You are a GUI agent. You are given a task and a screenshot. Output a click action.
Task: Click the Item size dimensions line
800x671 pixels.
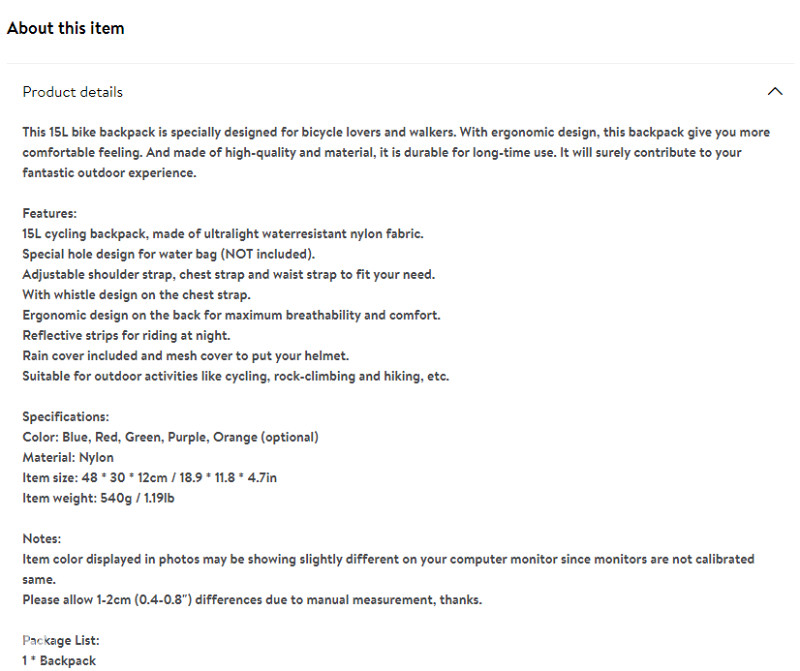point(149,478)
